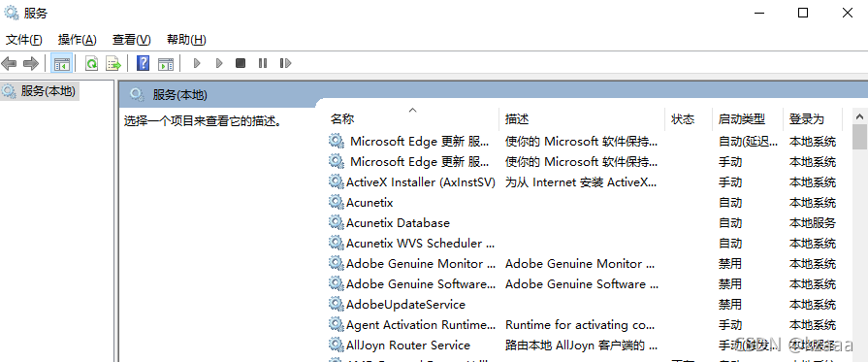Viewport: 868px width, 362px height.
Task: Sort by the 状态 column header
Action: click(x=683, y=118)
